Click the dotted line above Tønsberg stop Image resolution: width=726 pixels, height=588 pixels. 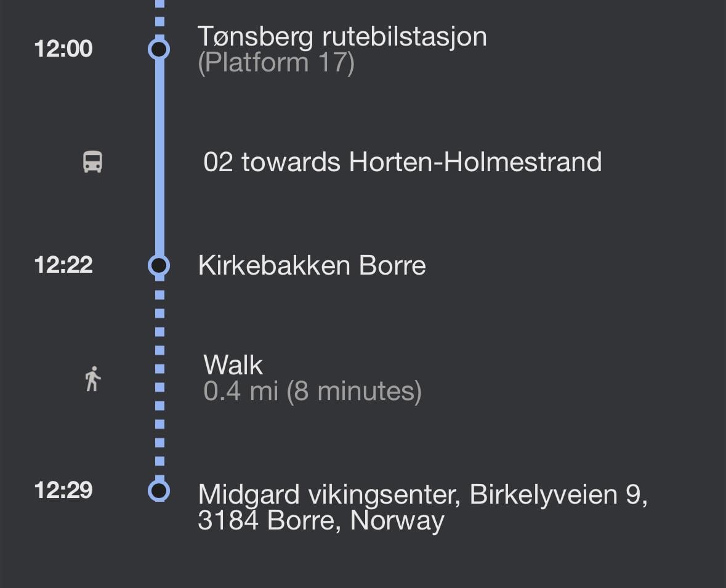(x=159, y=18)
